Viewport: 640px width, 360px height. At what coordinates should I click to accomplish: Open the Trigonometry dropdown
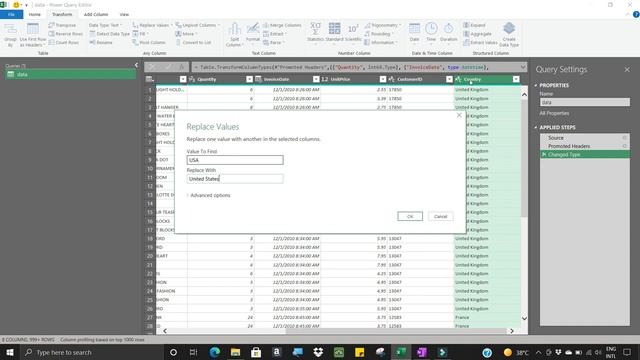pos(382,25)
